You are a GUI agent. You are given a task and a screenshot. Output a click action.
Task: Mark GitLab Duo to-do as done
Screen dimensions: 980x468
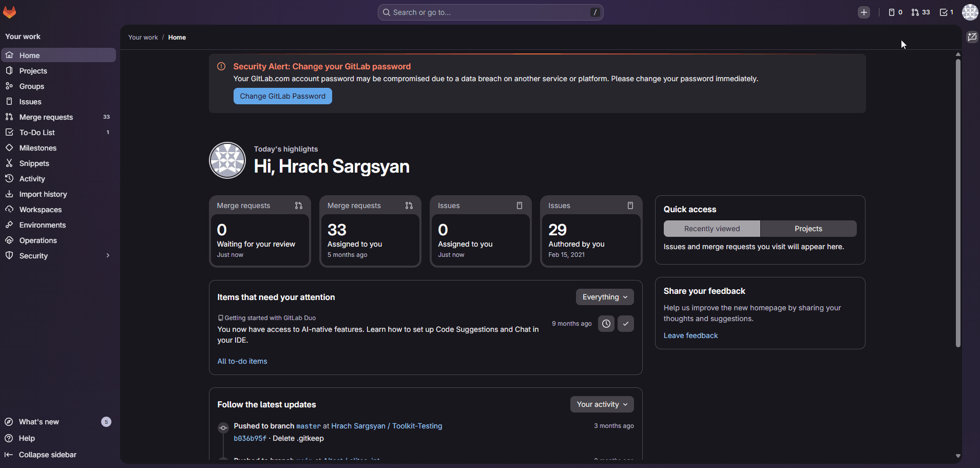click(x=625, y=324)
